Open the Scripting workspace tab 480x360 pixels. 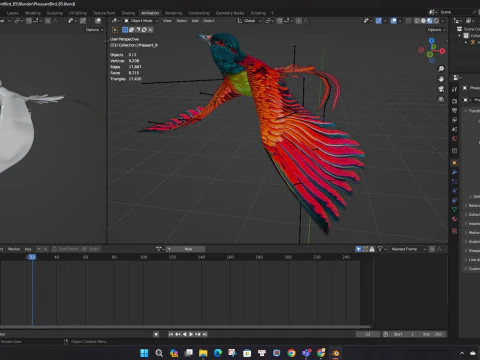click(x=258, y=13)
